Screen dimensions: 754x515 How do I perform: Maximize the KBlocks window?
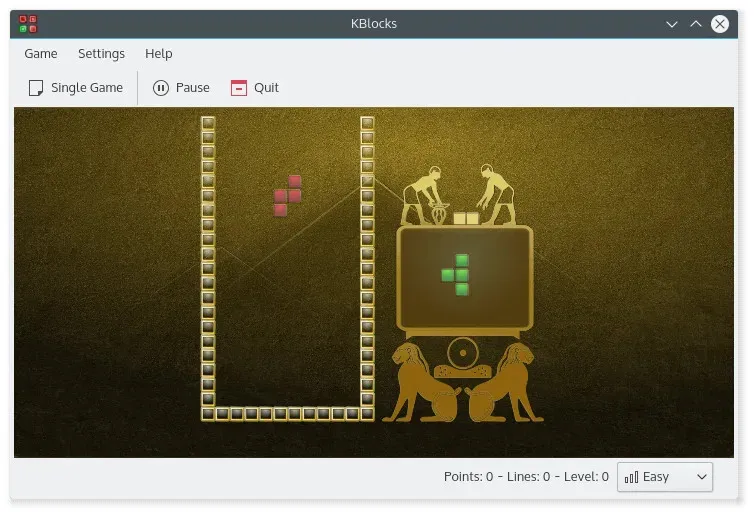tap(696, 23)
